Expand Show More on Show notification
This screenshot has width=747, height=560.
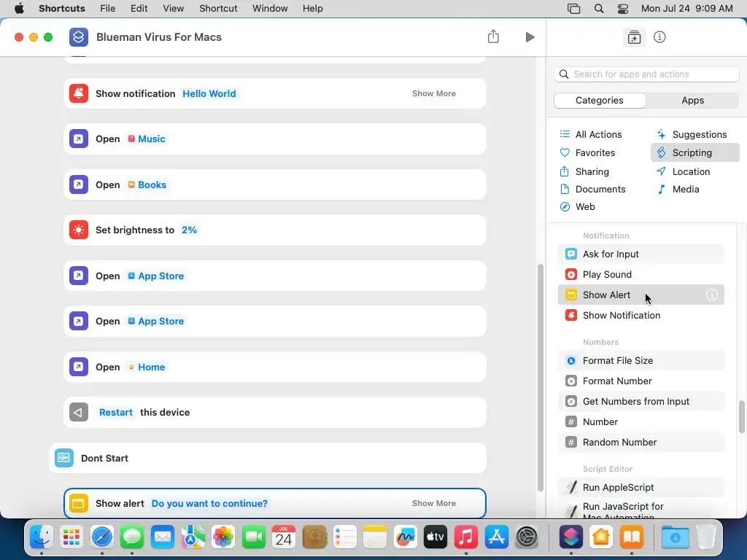[x=433, y=93]
